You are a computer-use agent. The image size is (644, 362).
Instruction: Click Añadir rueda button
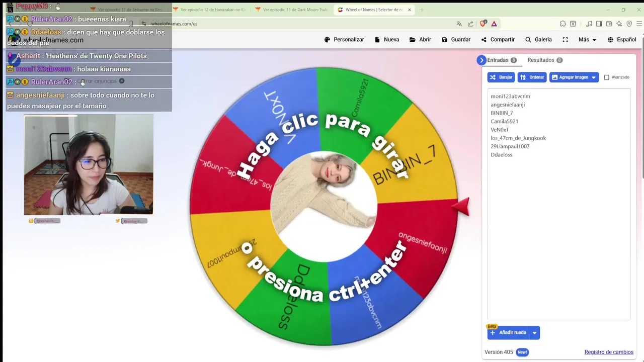click(x=508, y=333)
